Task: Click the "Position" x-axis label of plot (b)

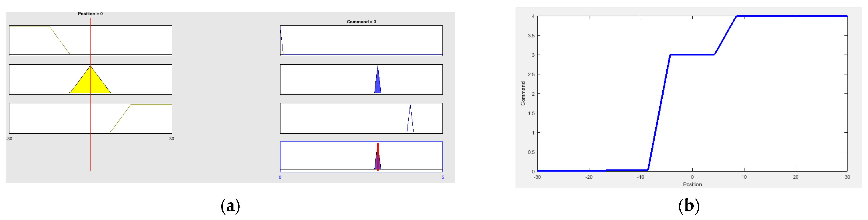Action: click(692, 184)
